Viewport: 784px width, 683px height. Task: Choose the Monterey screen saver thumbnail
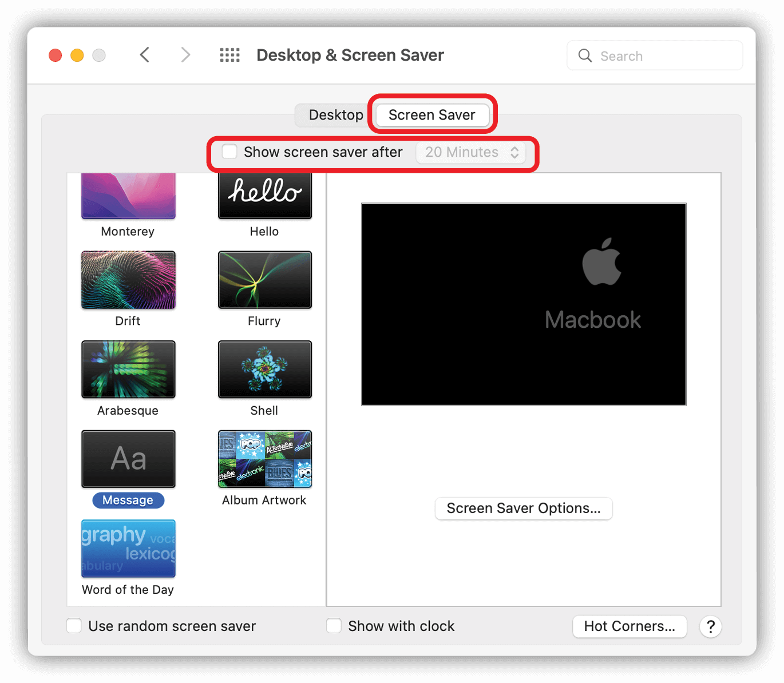128,196
